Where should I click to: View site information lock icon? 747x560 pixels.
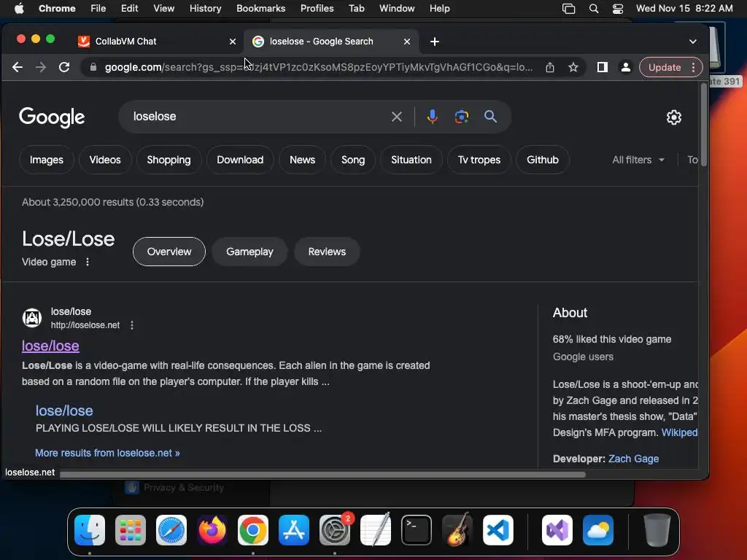coord(93,67)
